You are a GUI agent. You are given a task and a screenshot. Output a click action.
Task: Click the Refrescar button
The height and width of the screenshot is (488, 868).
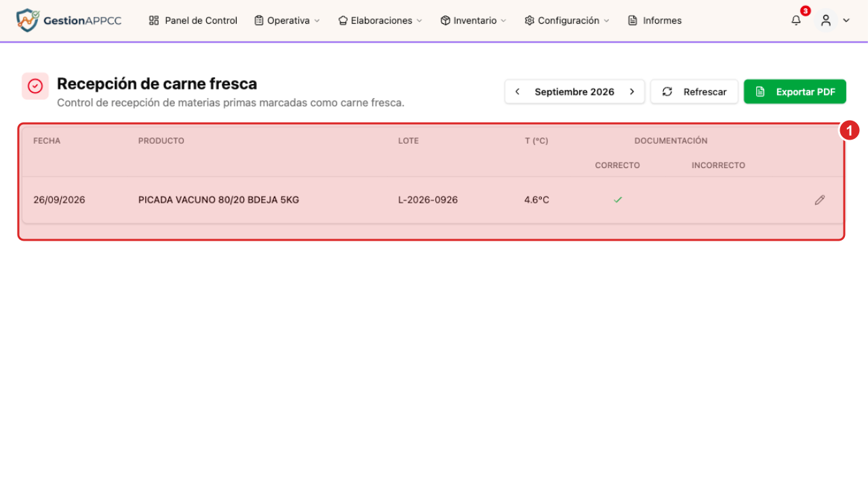click(694, 91)
